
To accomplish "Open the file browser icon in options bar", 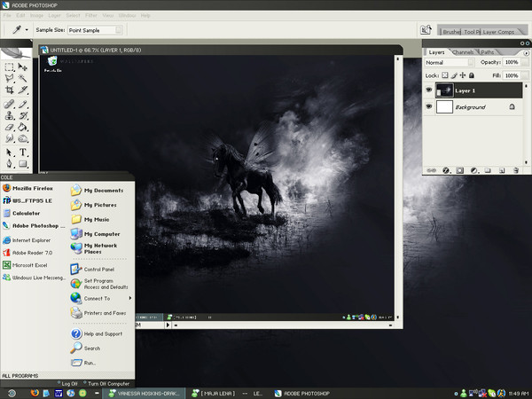I will 426,30.
